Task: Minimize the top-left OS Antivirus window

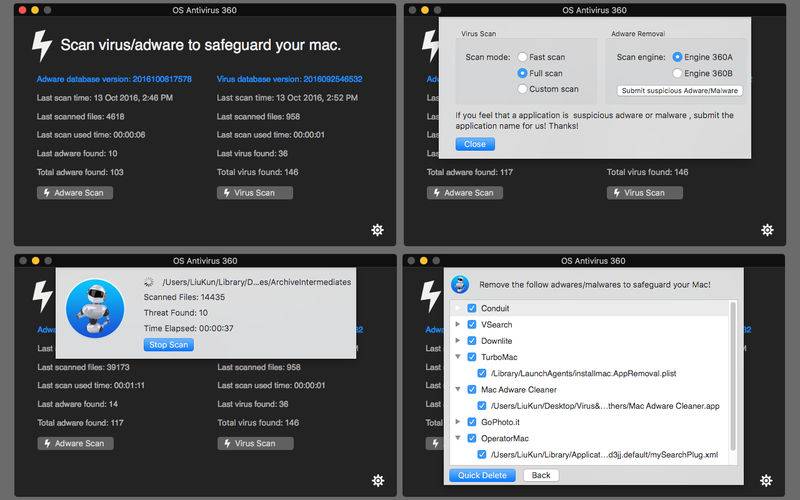Action: [35, 10]
